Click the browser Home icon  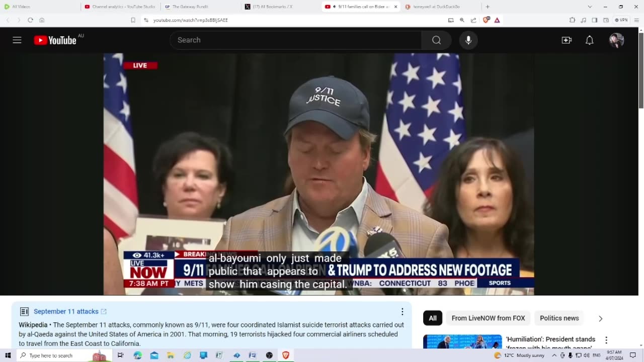pyautogui.click(x=42, y=20)
